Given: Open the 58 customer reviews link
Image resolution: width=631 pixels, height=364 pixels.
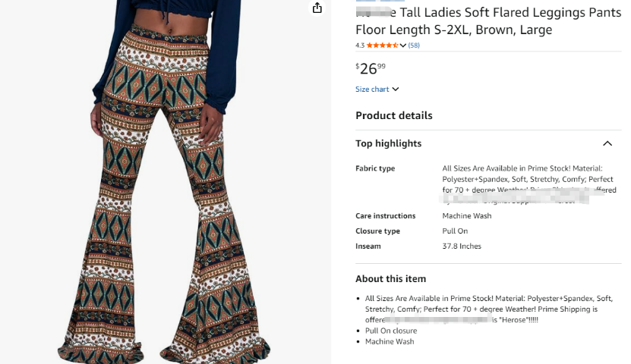Looking at the screenshot, I should click(414, 45).
